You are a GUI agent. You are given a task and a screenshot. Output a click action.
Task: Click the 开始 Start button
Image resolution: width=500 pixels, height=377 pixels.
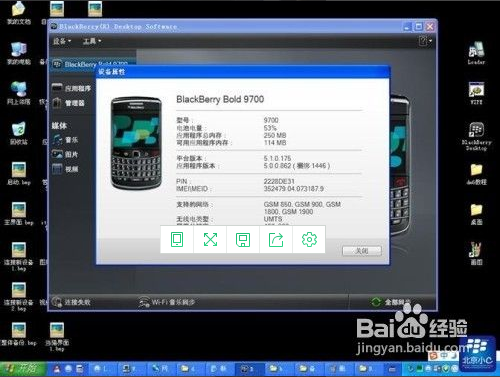coord(23,369)
